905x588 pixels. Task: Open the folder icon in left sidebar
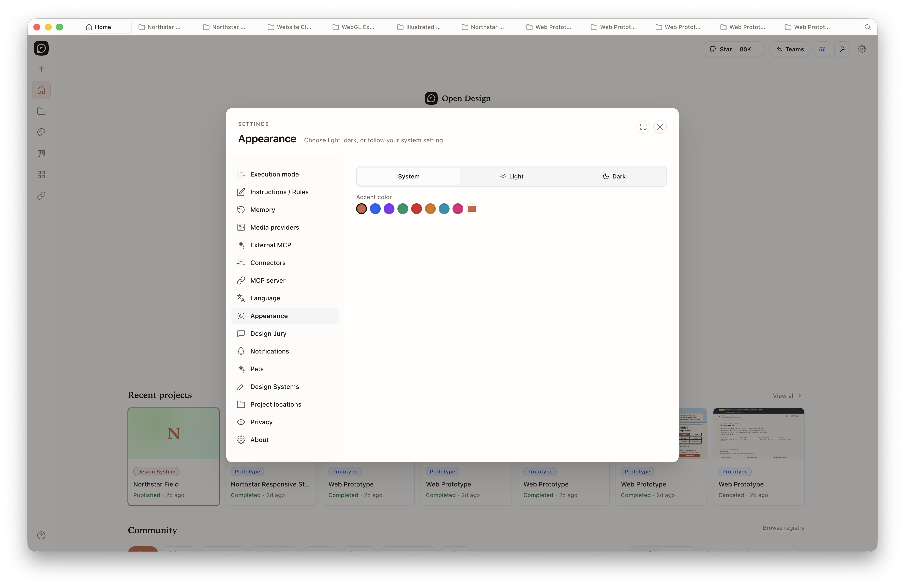[x=41, y=111]
